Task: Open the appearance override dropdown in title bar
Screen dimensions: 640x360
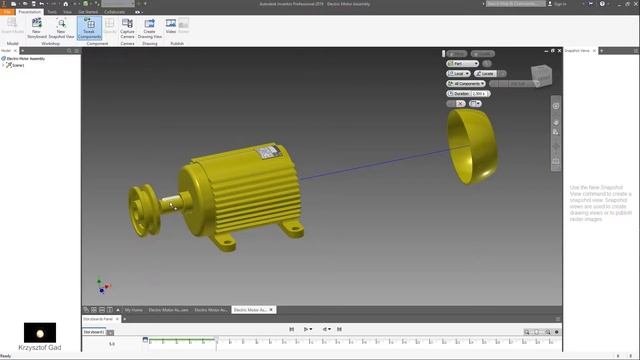Action: [x=118, y=4]
